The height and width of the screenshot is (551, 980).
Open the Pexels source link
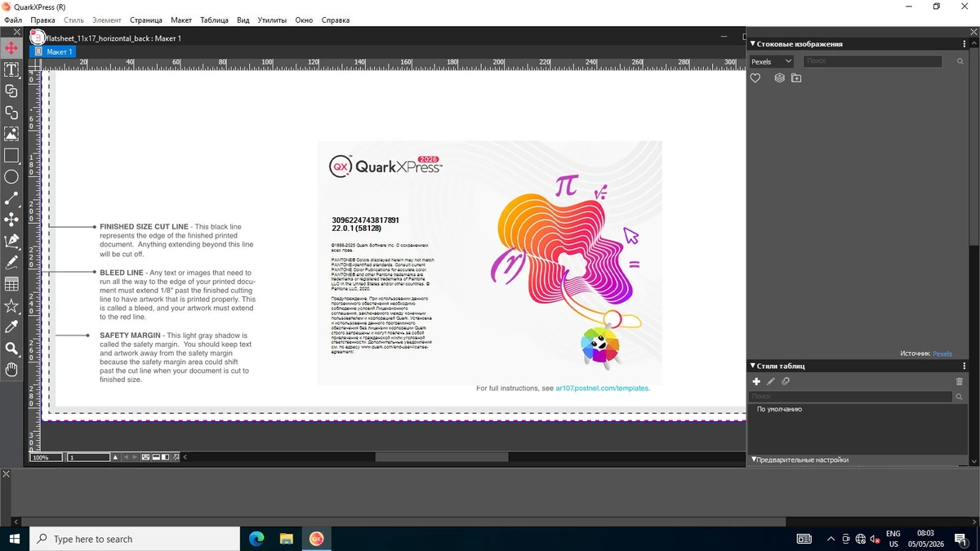coord(942,353)
